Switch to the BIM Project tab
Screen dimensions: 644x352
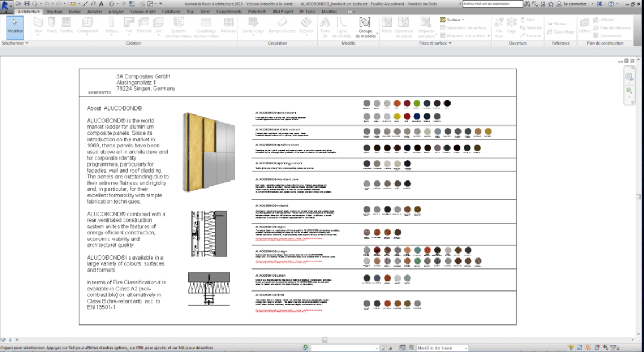[283, 12]
